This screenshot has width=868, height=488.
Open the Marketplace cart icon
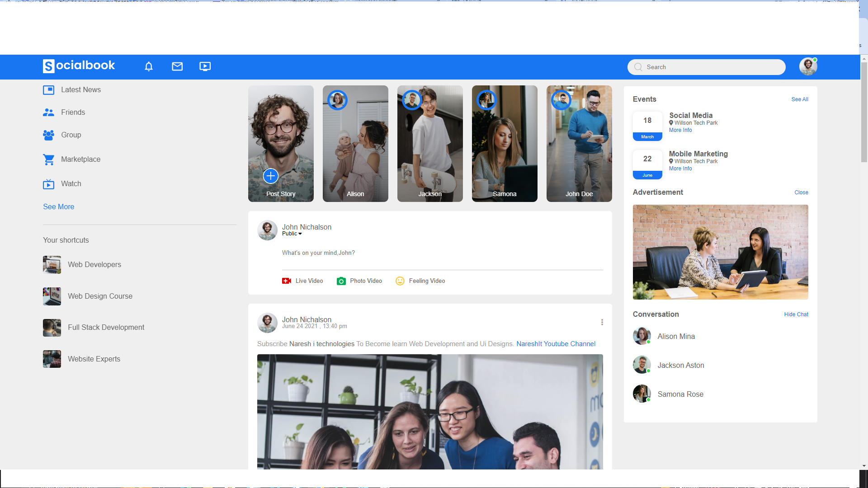(49, 160)
